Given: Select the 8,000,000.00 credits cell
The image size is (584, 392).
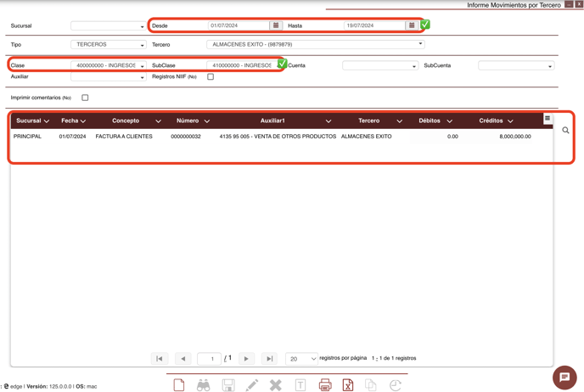Looking at the screenshot, I should [x=515, y=137].
